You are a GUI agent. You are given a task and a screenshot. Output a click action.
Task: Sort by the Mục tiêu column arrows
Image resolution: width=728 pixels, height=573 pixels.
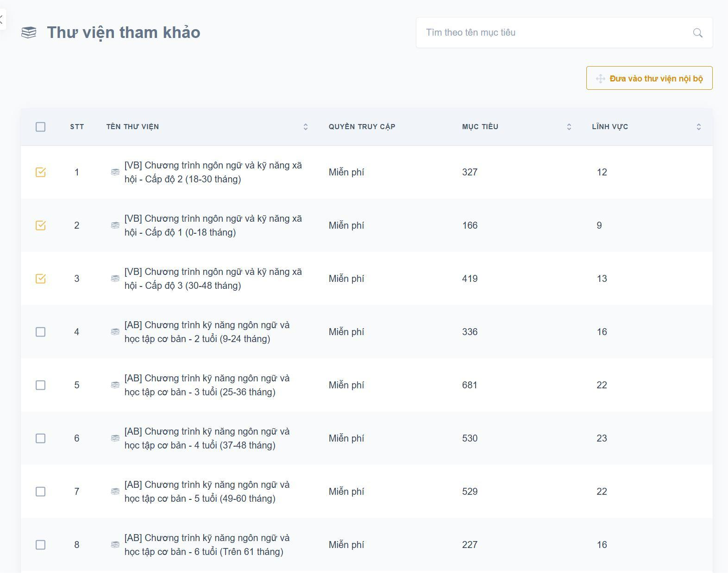(x=569, y=127)
